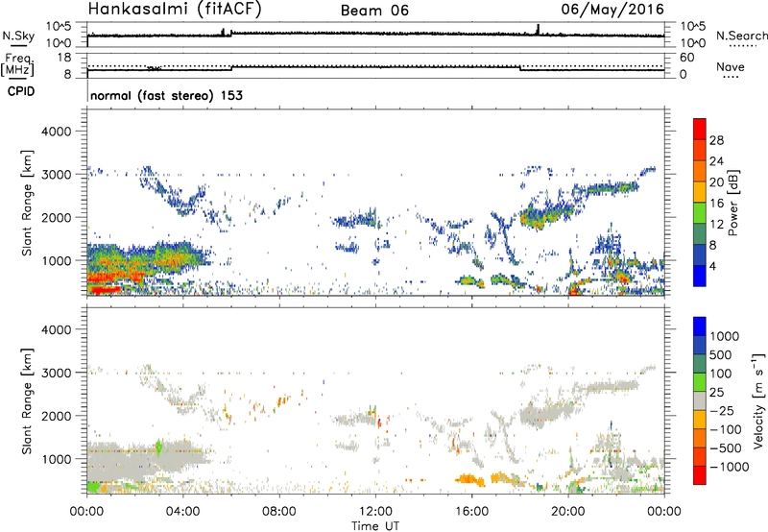This screenshot has width=768, height=532.
Task: Click the title 'Hankasalmi (fitACF)'
Action: point(175,9)
